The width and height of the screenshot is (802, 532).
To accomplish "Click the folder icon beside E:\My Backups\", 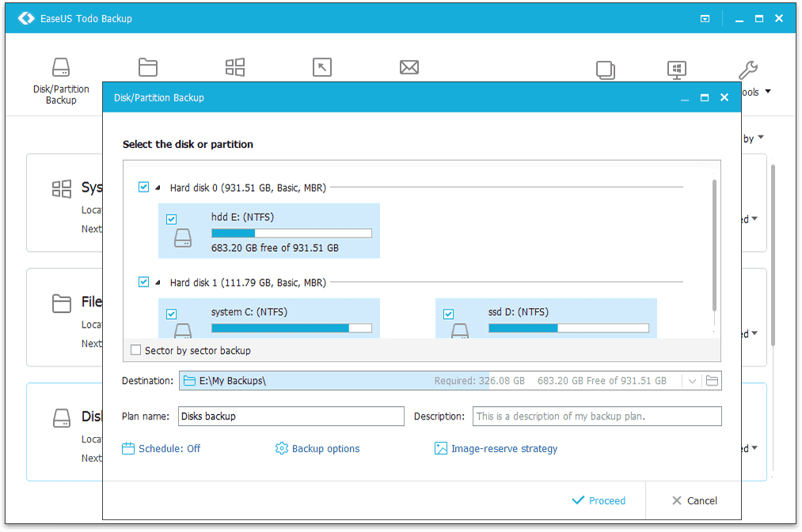I will click(190, 381).
